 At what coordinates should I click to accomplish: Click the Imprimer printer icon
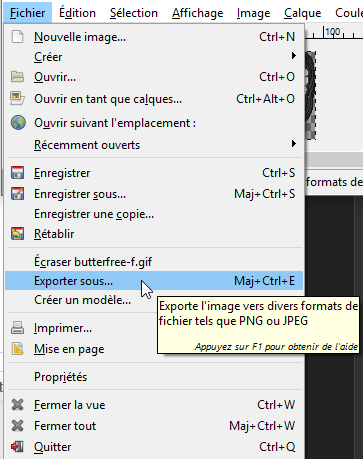pyautogui.click(x=17, y=328)
